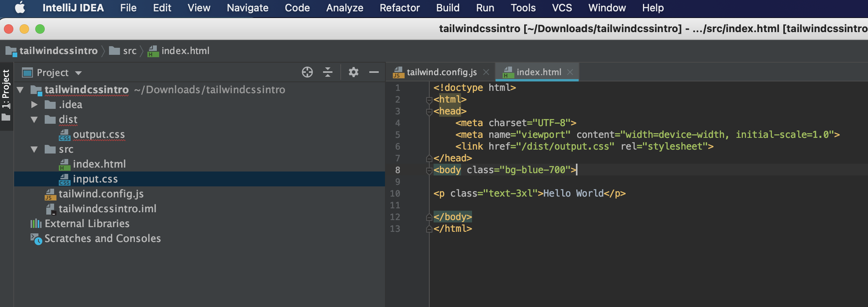Close the tailwind.config.js tab
Viewport: 868px width, 307px height.
coord(486,72)
